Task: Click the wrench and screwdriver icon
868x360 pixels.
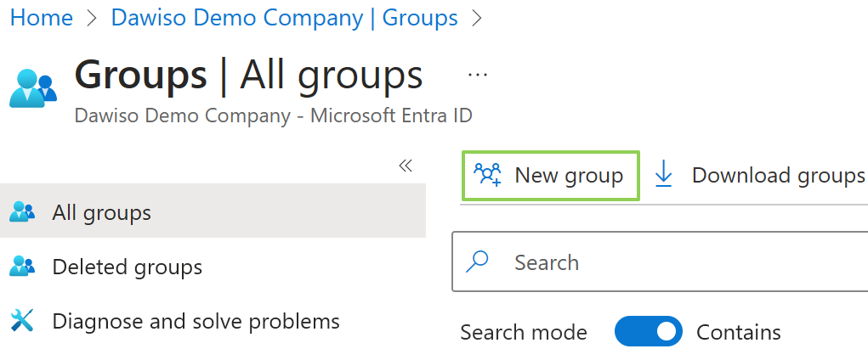Action: [22, 320]
